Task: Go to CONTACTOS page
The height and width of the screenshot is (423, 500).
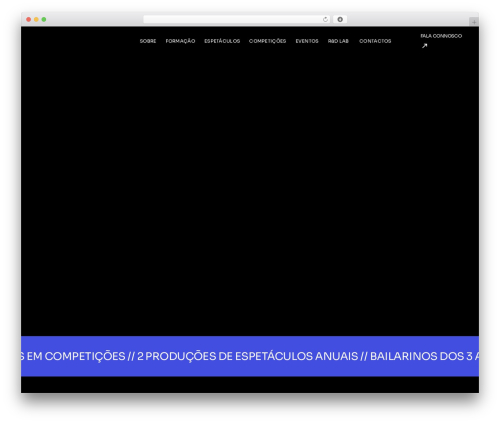Action: point(375,41)
